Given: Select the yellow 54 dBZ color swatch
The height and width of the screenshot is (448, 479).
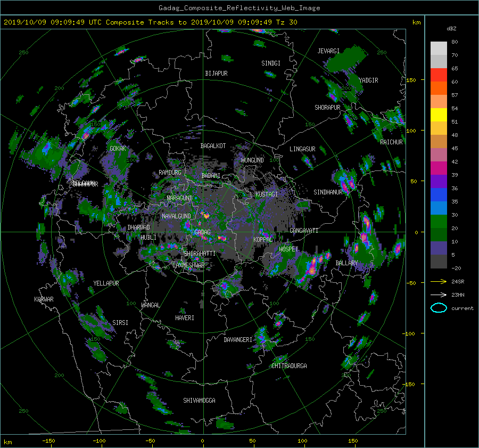Looking at the screenshot, I should (439, 115).
